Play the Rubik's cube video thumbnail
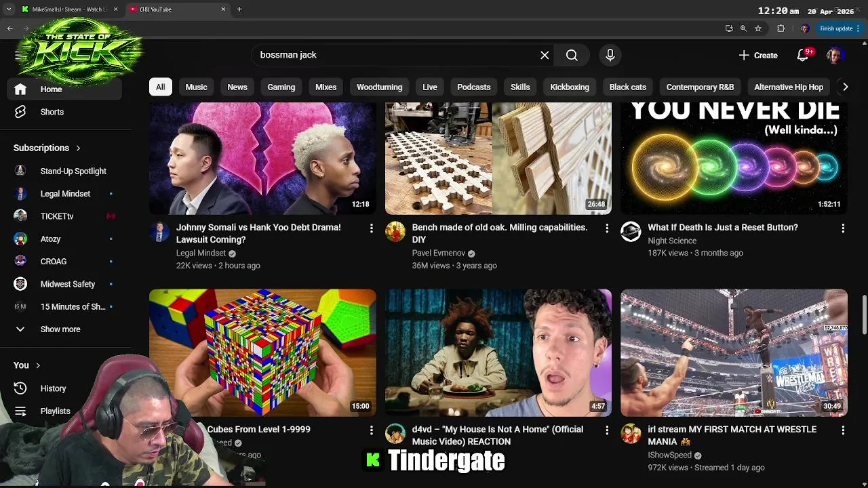The height and width of the screenshot is (488, 868). point(262,352)
